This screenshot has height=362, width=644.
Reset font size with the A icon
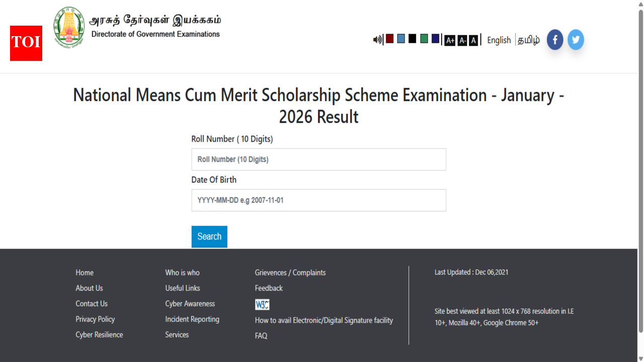pos(473,40)
